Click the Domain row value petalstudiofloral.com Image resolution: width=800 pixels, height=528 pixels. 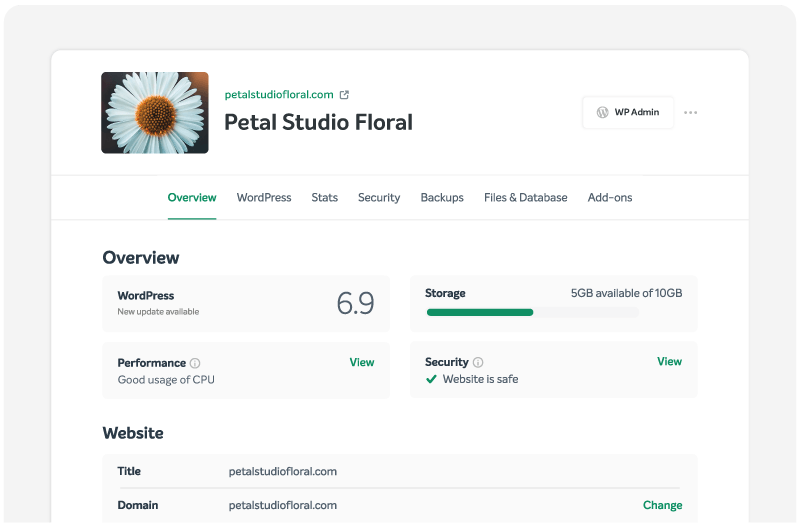pos(283,506)
